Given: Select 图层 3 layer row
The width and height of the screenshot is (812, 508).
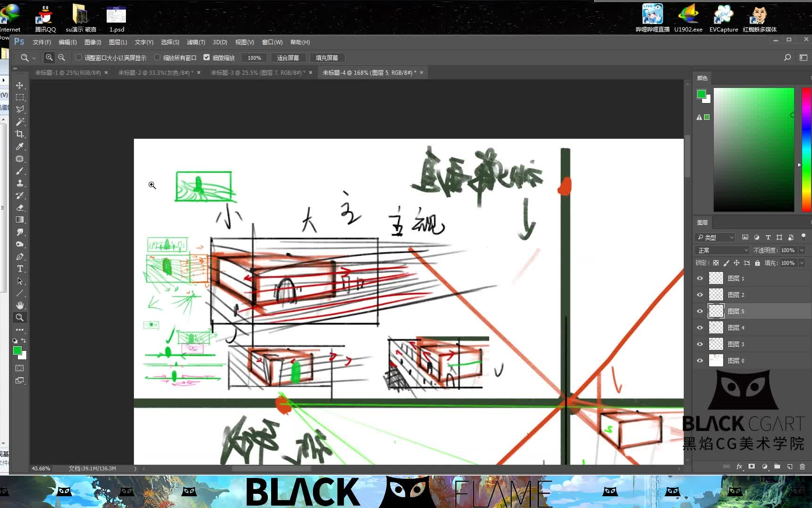Looking at the screenshot, I should (752, 344).
